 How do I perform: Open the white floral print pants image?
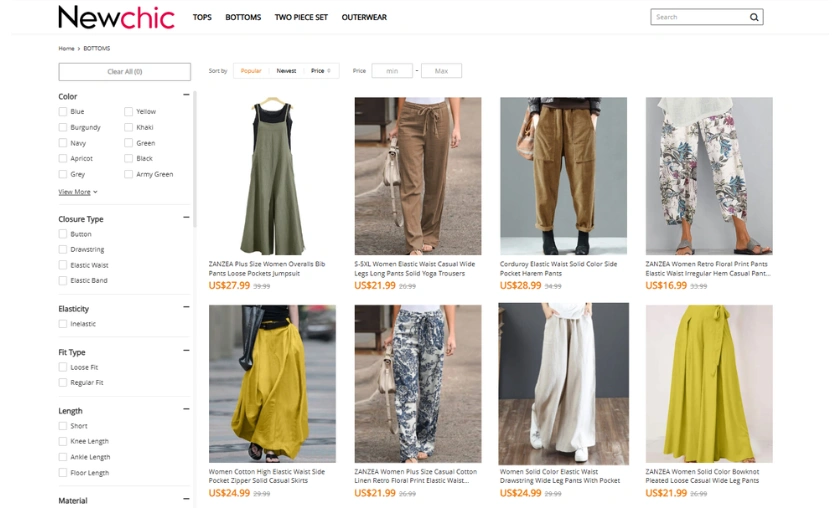709,176
